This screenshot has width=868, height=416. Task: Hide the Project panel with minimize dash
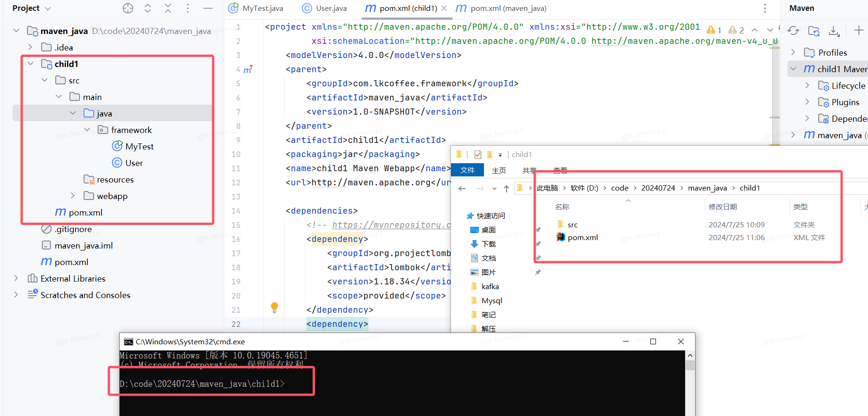pos(208,8)
